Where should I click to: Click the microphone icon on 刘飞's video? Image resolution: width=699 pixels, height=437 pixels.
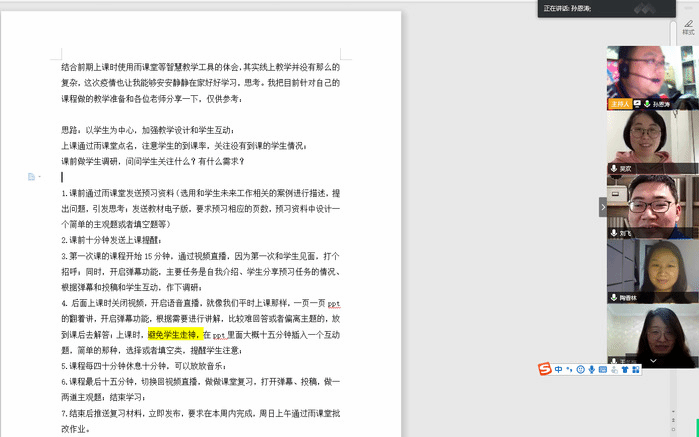tap(613, 233)
